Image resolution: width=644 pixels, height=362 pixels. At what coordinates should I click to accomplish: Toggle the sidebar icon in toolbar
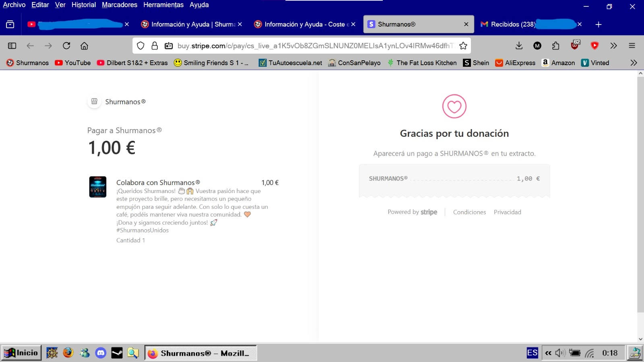[12, 46]
